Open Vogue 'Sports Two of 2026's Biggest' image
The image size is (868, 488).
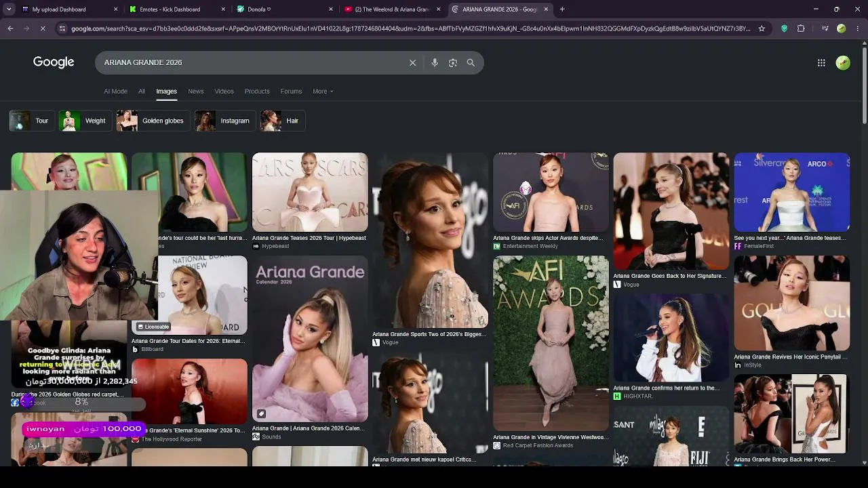430,241
